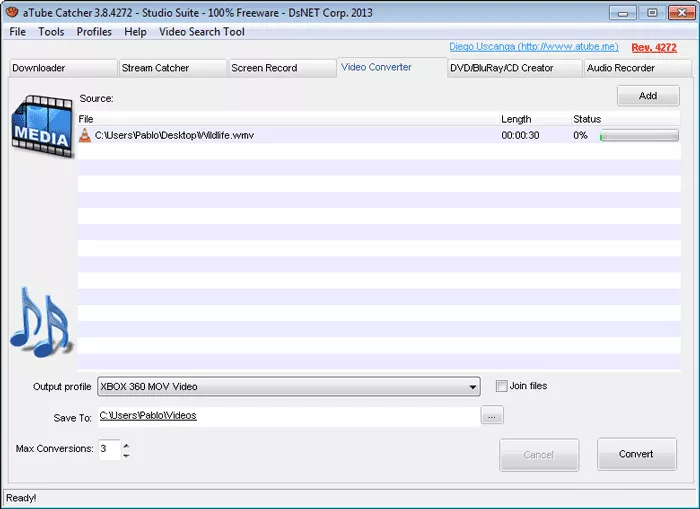
Task: Click the browse (...) button for Save To
Action: 492,415
